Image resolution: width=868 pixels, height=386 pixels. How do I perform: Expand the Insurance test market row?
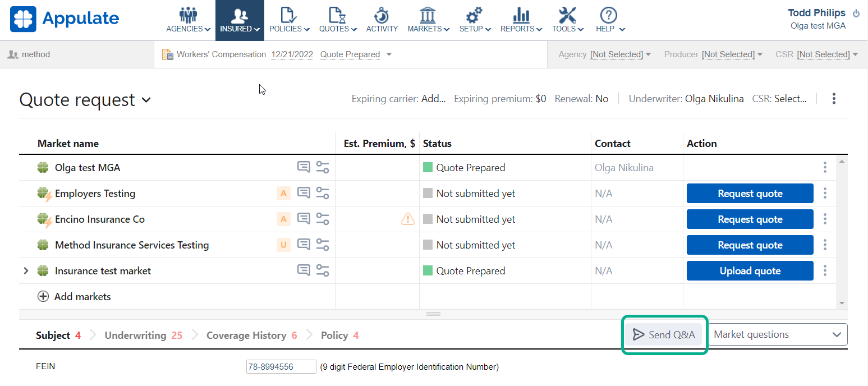[26, 271]
